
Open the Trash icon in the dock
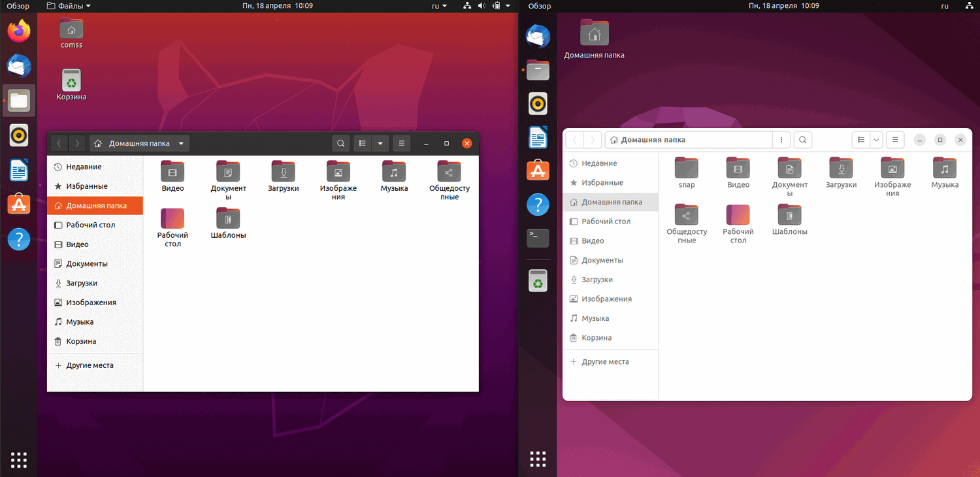point(538,282)
